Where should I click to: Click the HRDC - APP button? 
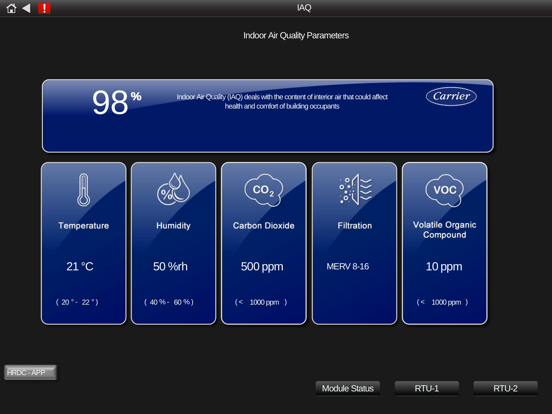(30, 372)
